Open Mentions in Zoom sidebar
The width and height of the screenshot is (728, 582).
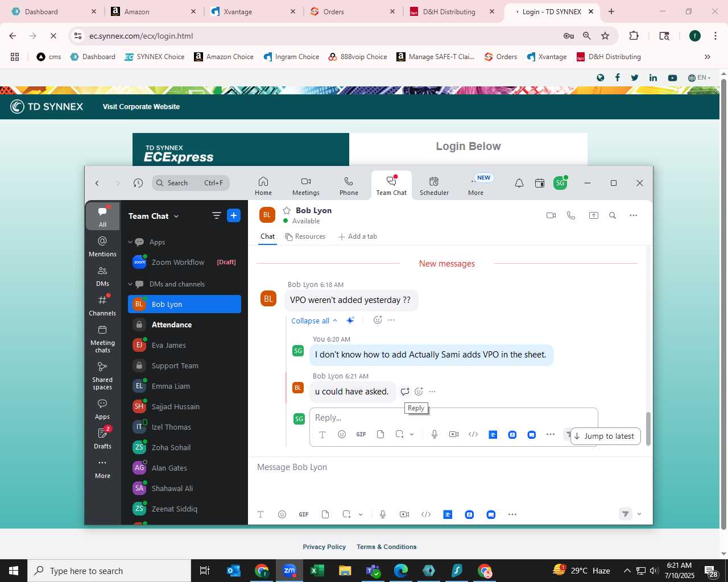coord(102,246)
